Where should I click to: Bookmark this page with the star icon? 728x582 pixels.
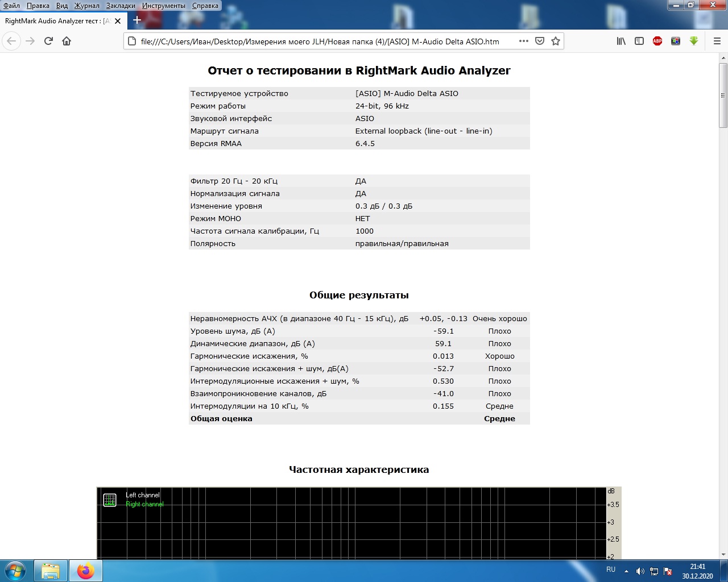(x=556, y=41)
